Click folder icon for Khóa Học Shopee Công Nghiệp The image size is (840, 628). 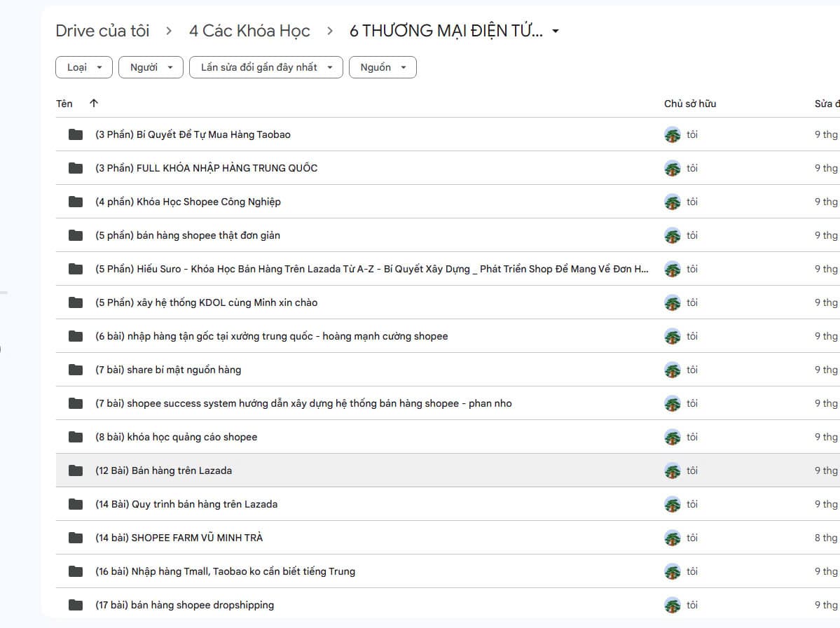point(76,202)
